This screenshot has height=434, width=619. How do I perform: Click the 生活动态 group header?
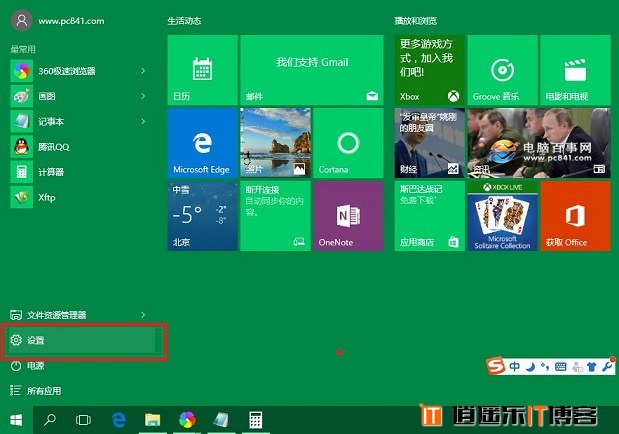tap(184, 21)
